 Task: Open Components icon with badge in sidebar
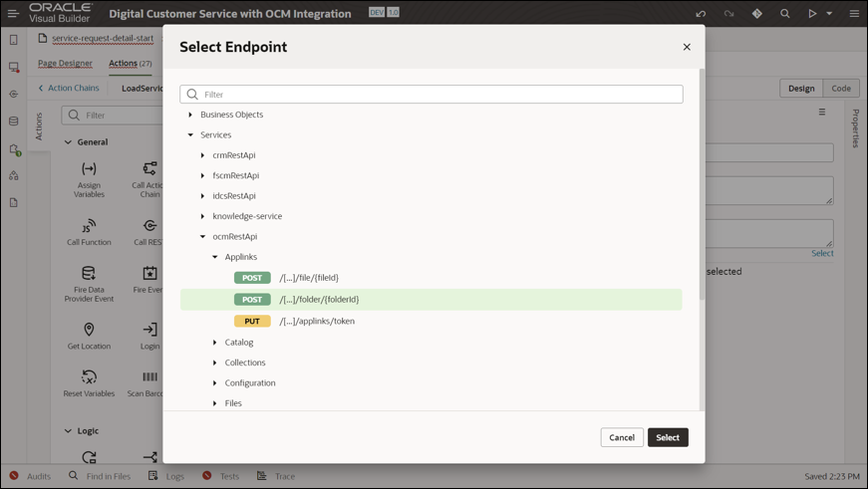(14, 149)
